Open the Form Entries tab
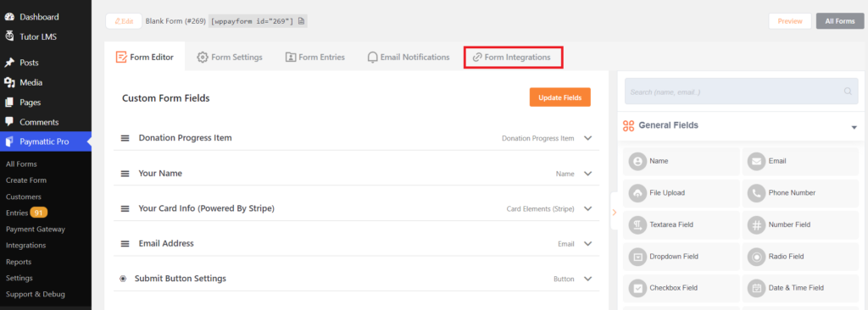 coord(315,57)
